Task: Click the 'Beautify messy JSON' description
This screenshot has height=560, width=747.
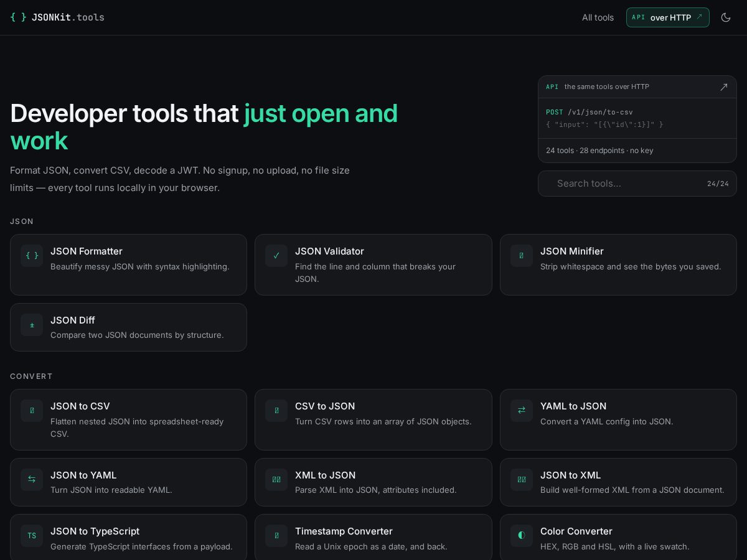Action: (x=140, y=267)
